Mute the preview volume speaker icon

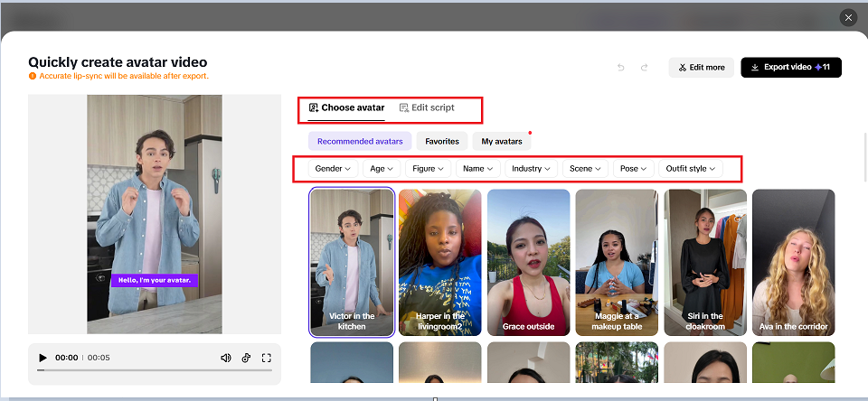click(x=225, y=358)
